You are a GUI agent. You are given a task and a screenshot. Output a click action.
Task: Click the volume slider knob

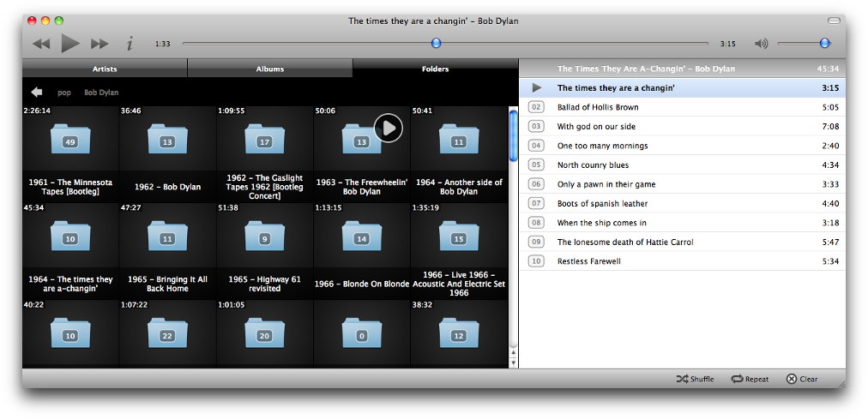825,43
